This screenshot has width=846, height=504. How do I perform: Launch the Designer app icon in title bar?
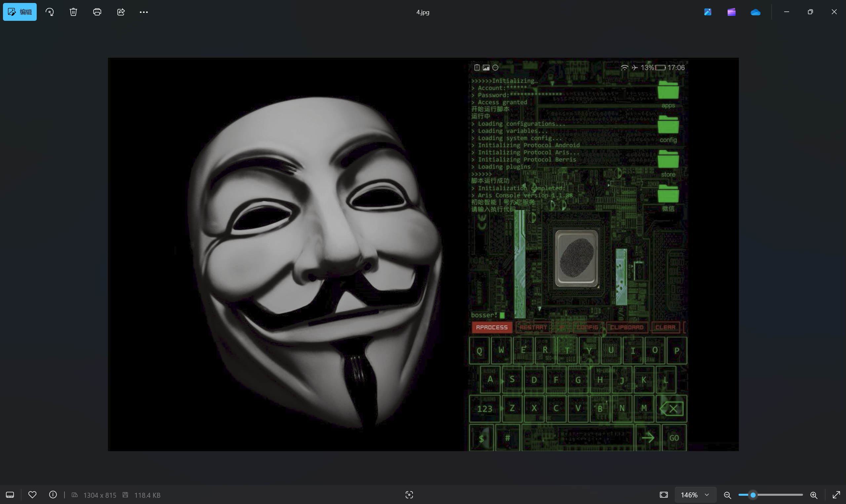point(708,12)
